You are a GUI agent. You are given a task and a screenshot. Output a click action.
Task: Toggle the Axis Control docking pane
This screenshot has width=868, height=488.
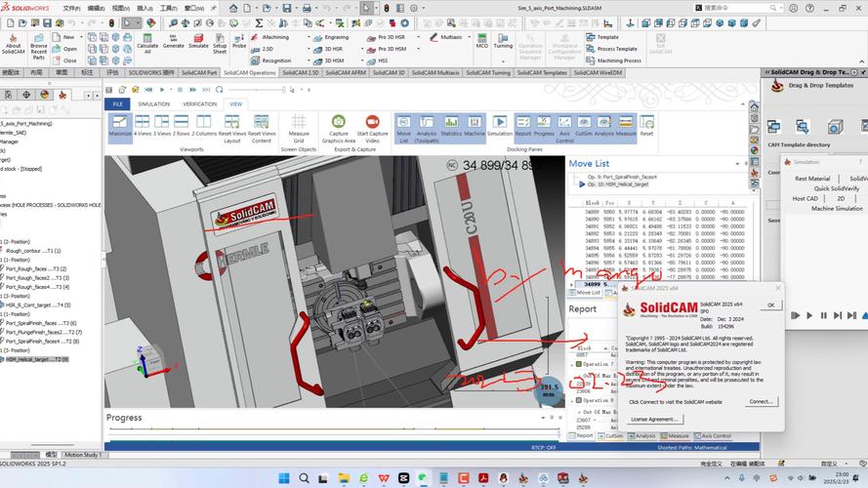(564, 129)
